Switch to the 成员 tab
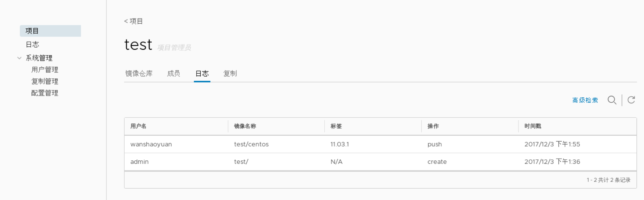This screenshot has height=200, width=644. (x=174, y=74)
